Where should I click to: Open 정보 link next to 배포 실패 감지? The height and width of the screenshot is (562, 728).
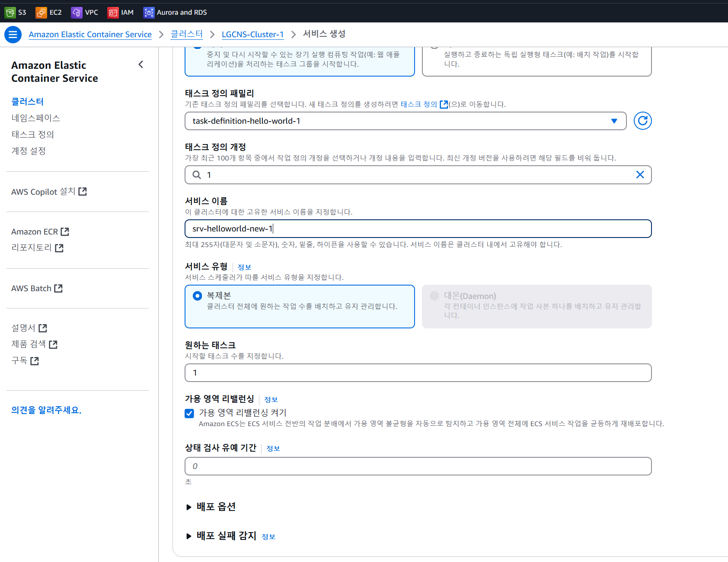268,536
